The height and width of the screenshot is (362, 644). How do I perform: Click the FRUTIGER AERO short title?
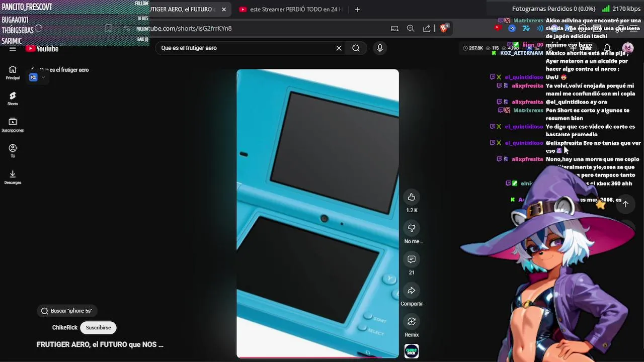[100, 345]
